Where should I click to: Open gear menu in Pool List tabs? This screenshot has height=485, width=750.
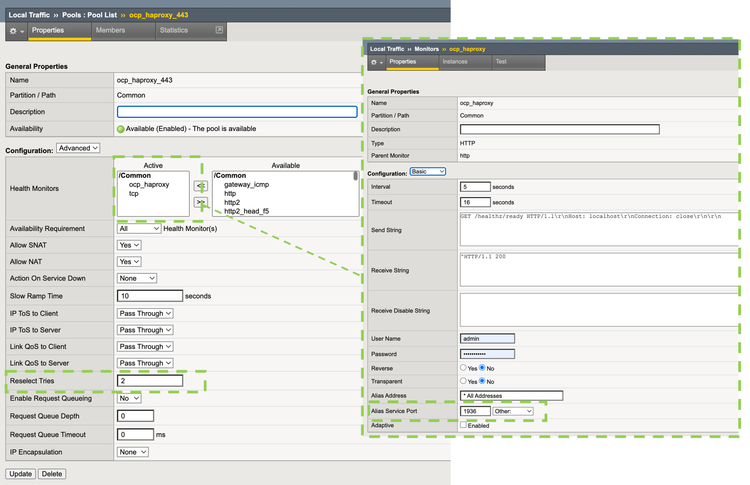click(x=16, y=32)
